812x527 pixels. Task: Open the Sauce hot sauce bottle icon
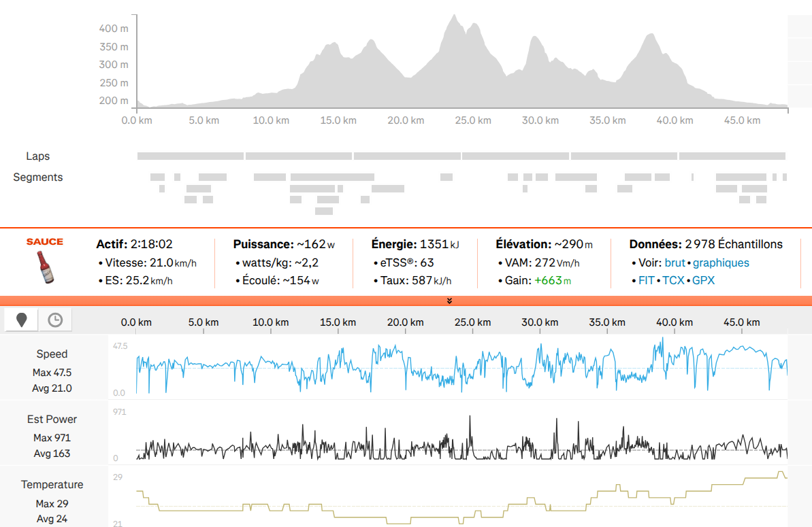tap(45, 267)
